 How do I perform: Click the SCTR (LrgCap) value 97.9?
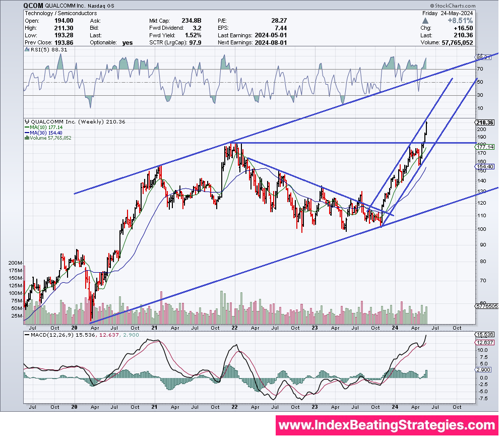pyautogui.click(x=195, y=43)
